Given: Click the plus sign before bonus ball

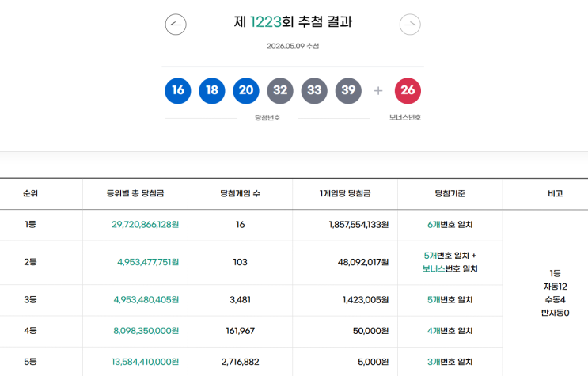Looking at the screenshot, I should [378, 91].
